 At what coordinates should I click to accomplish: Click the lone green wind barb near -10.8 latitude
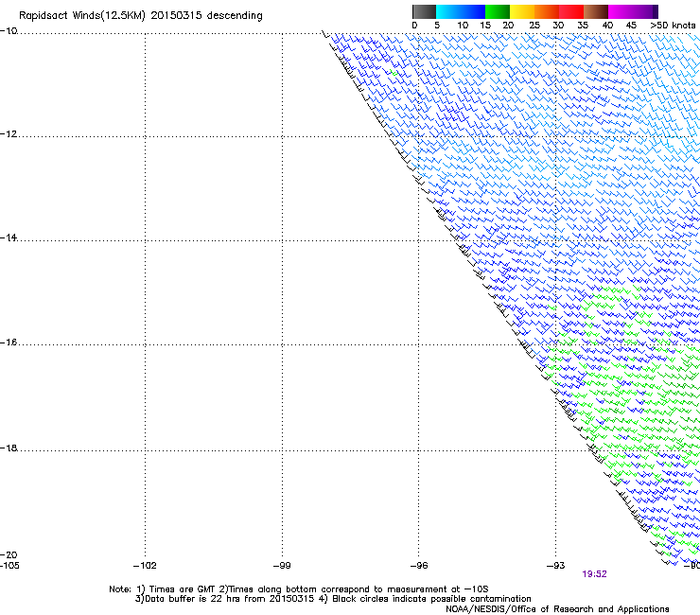tap(394, 72)
